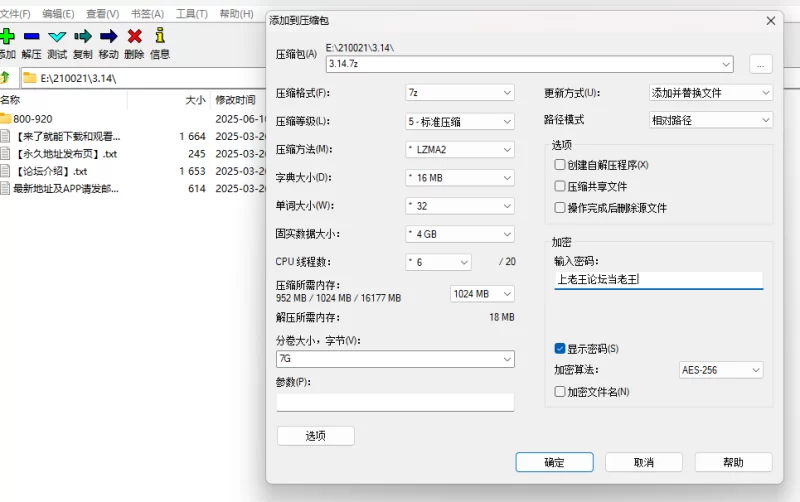Viewport: 800px width, 502px height.
Task: Open the 查看(V) menu
Action: pyautogui.click(x=103, y=14)
